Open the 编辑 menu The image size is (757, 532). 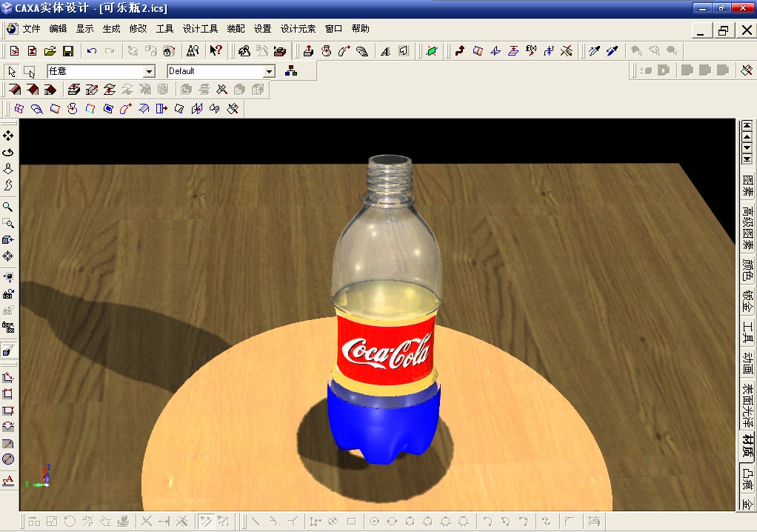click(x=58, y=29)
